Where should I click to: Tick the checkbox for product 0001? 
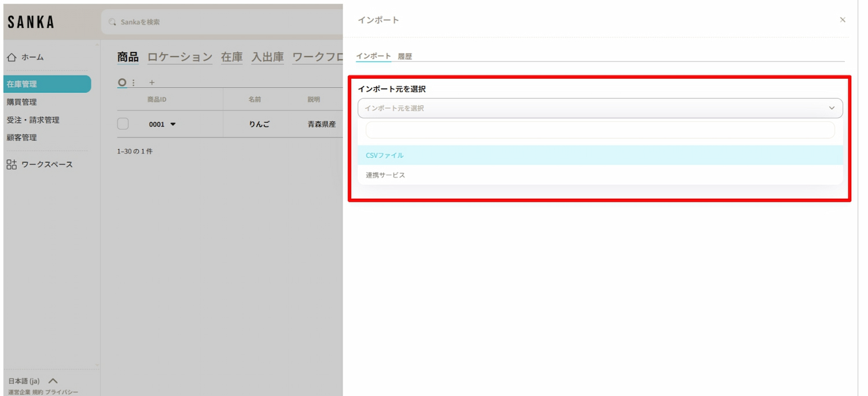(123, 124)
